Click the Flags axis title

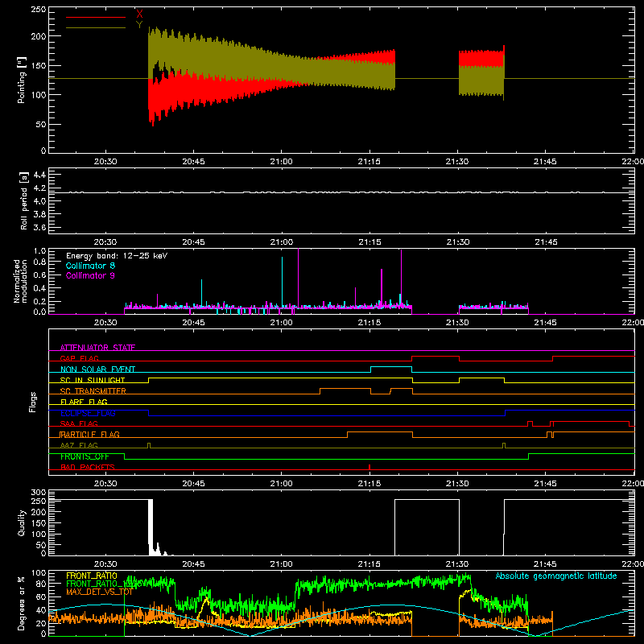pyautogui.click(x=32, y=402)
